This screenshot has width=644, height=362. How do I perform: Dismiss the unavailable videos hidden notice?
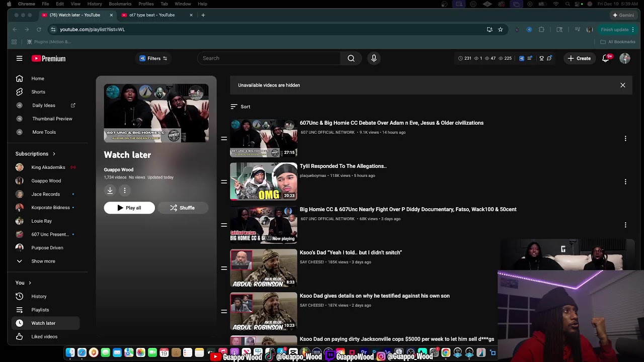point(622,85)
